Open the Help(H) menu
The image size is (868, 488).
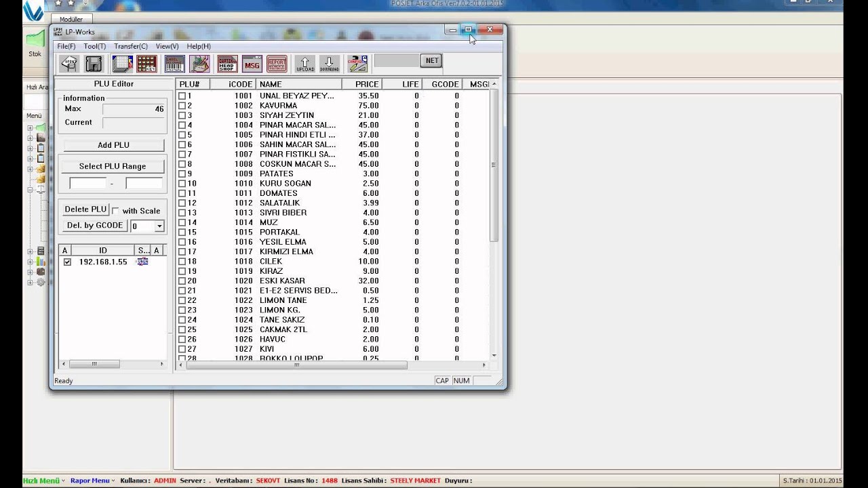pos(199,46)
